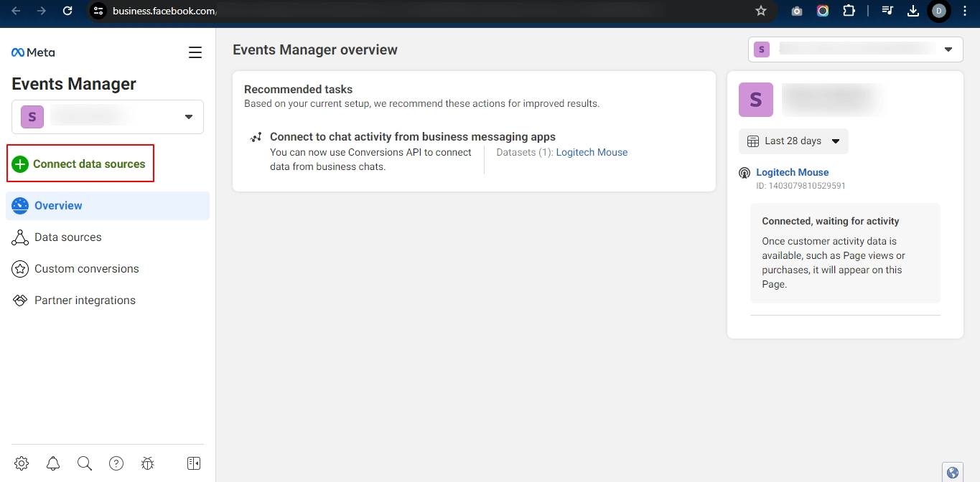Open the browser extensions puzzle menu

(849, 11)
